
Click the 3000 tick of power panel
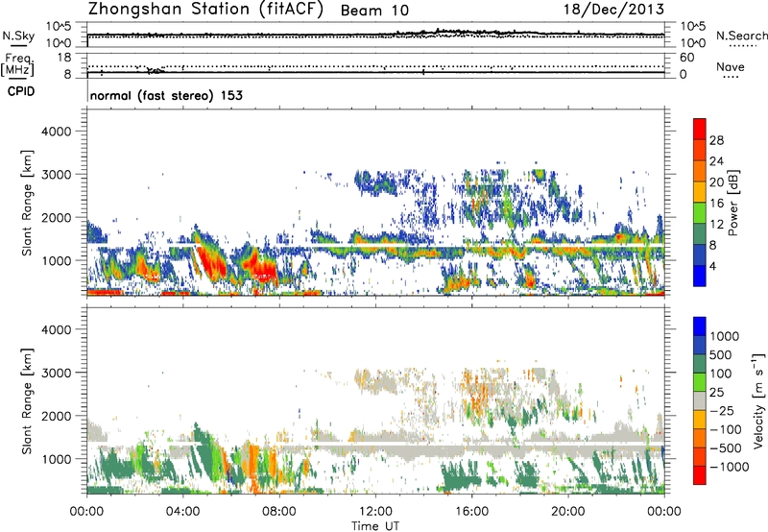[x=56, y=175]
